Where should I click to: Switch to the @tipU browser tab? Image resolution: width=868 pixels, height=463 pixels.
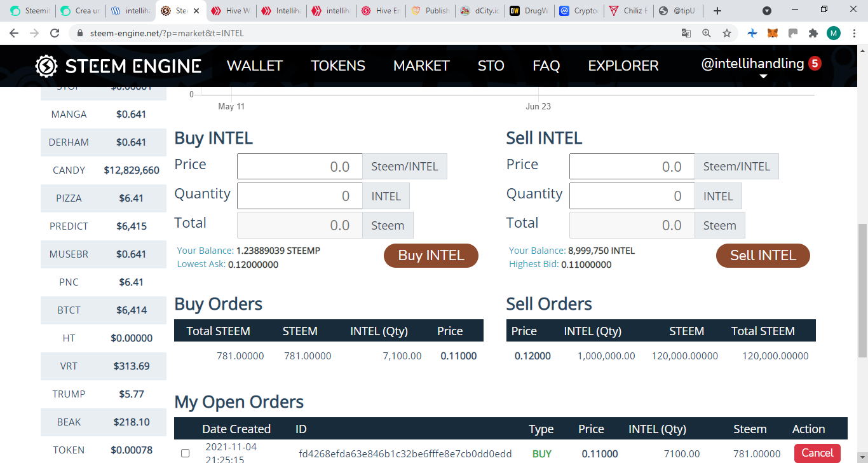(679, 11)
